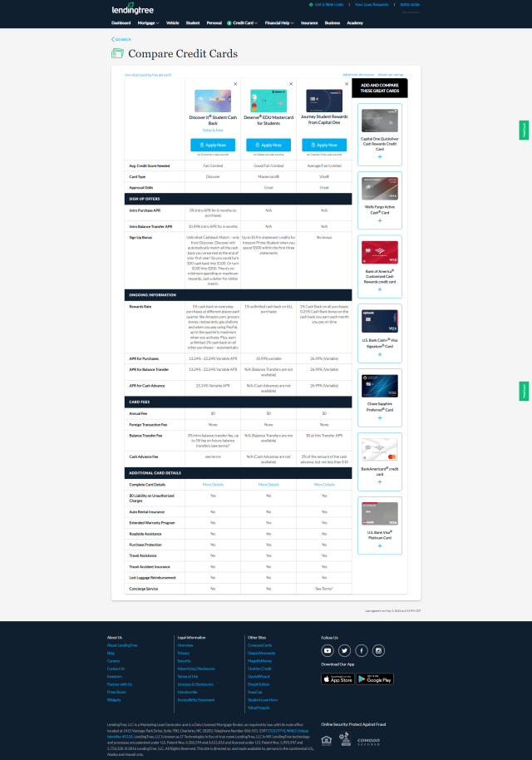The height and width of the screenshot is (760, 532).
Task: Open Careers footer link
Action: [x=113, y=661]
